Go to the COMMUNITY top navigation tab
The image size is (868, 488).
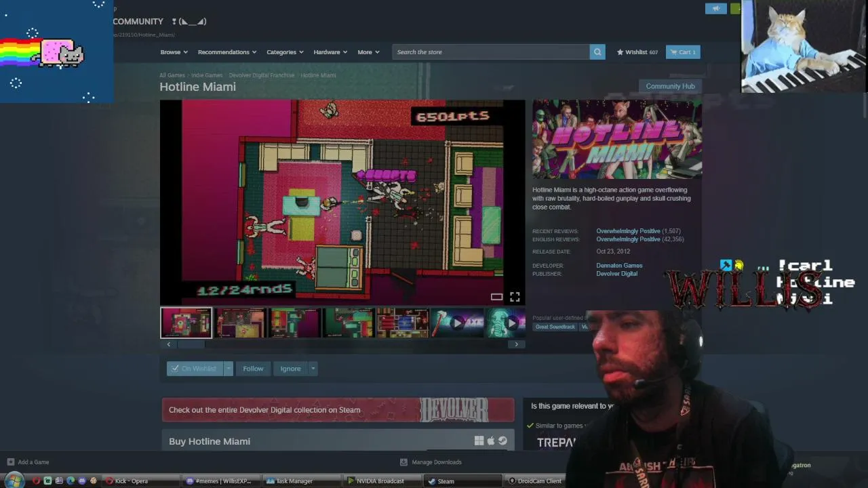138,22
